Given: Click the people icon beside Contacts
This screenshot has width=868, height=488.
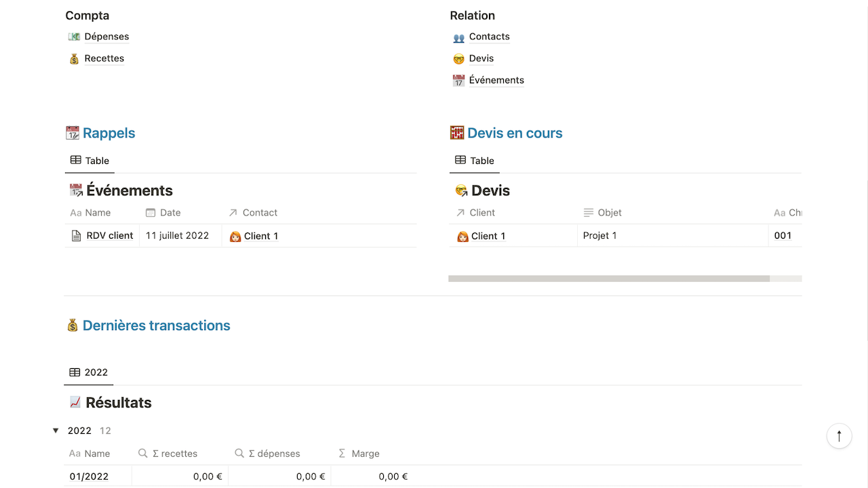Looking at the screenshot, I should pos(458,37).
